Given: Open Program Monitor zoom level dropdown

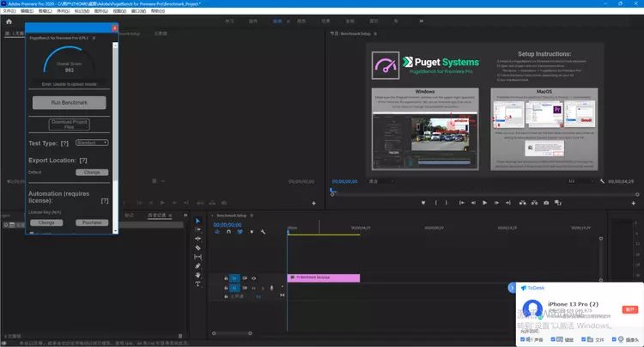Looking at the screenshot, I should point(381,181).
